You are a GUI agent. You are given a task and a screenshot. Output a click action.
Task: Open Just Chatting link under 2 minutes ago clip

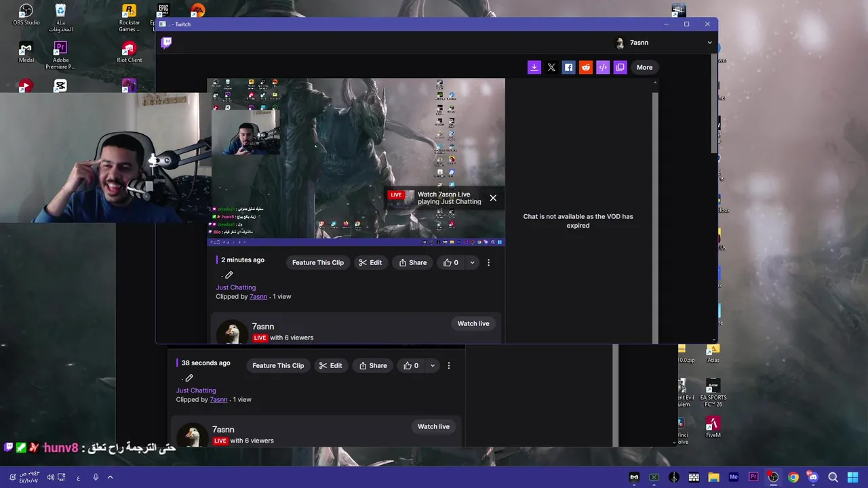[235, 287]
